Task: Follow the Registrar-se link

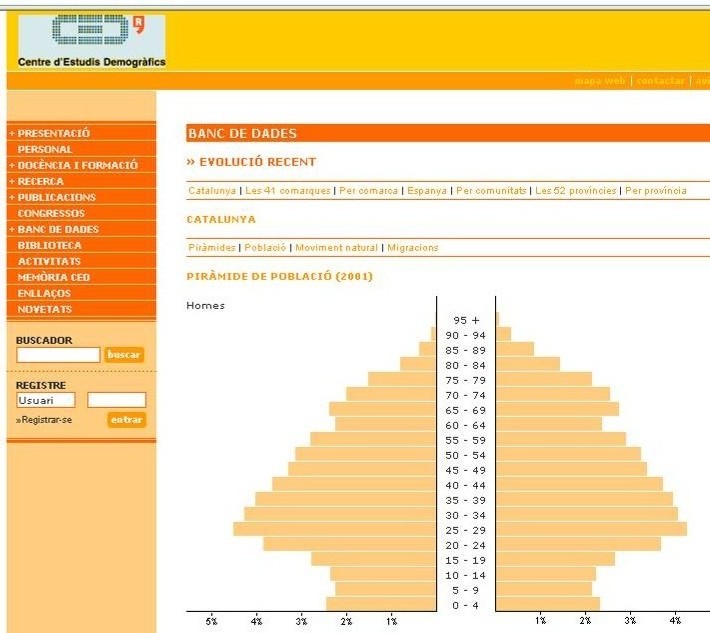Action: (x=46, y=420)
